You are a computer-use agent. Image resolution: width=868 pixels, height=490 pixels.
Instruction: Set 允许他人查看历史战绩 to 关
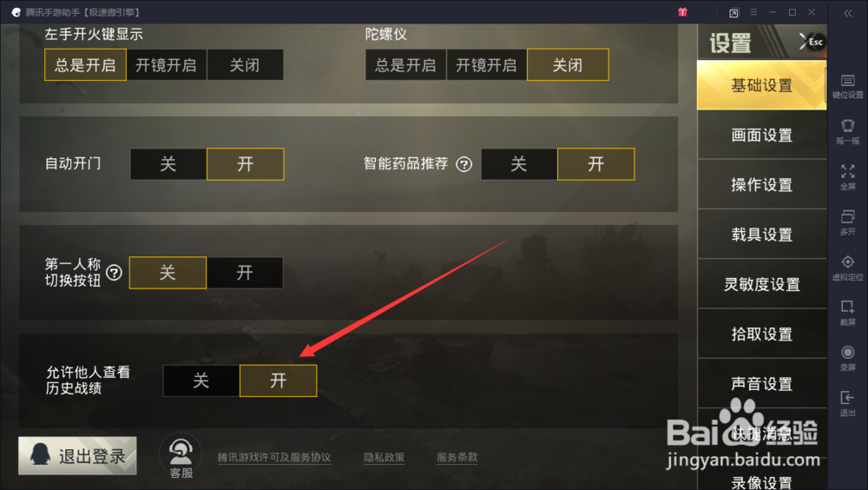[x=201, y=381]
